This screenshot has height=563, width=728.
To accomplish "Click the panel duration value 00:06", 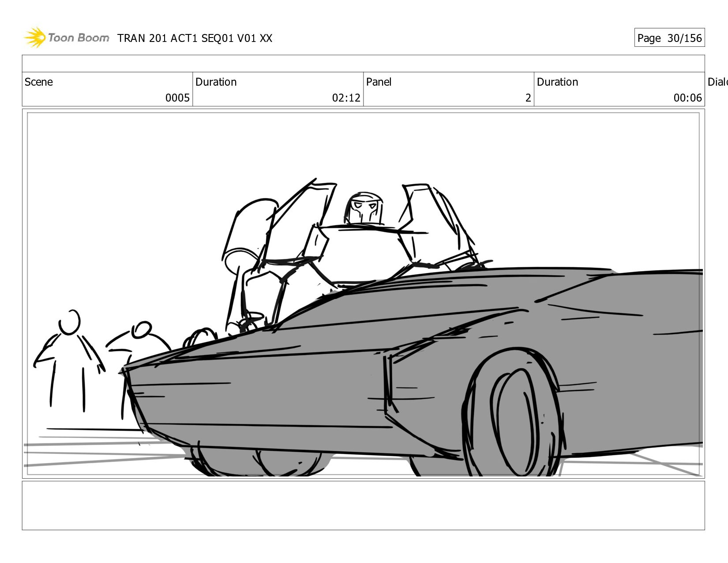I will coord(687,98).
